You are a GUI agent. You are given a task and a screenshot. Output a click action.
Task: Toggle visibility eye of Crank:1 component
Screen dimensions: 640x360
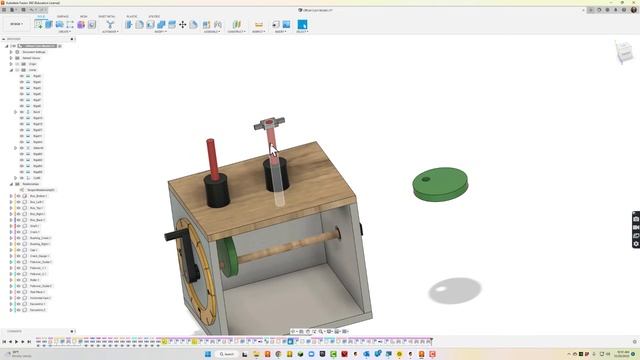pos(18,232)
